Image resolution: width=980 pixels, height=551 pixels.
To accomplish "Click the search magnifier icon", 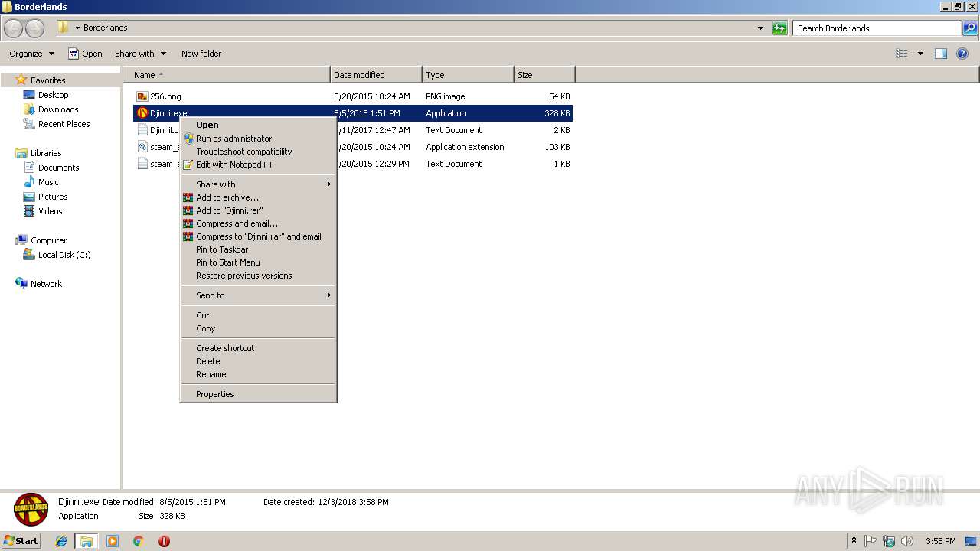I will [970, 28].
